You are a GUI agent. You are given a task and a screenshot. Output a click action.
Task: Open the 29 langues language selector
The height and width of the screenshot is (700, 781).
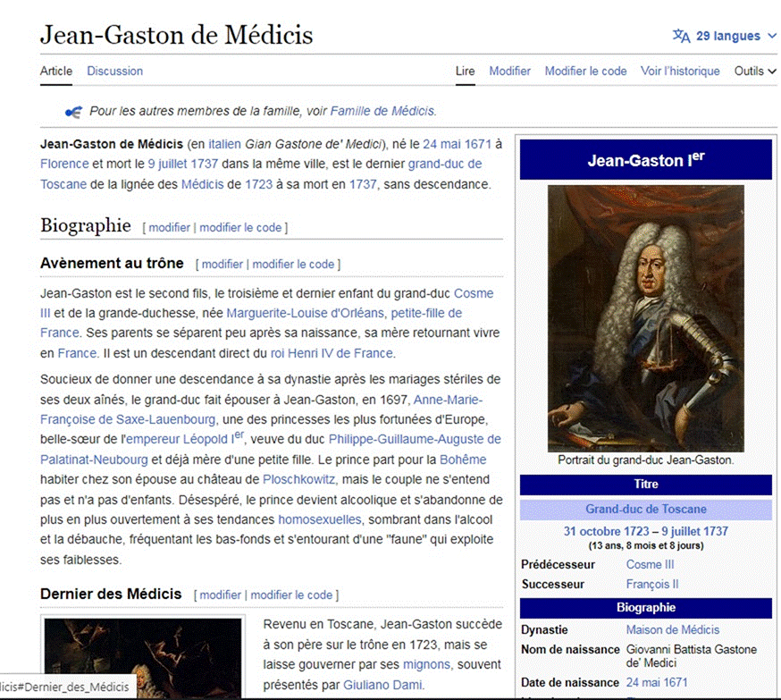point(724,36)
